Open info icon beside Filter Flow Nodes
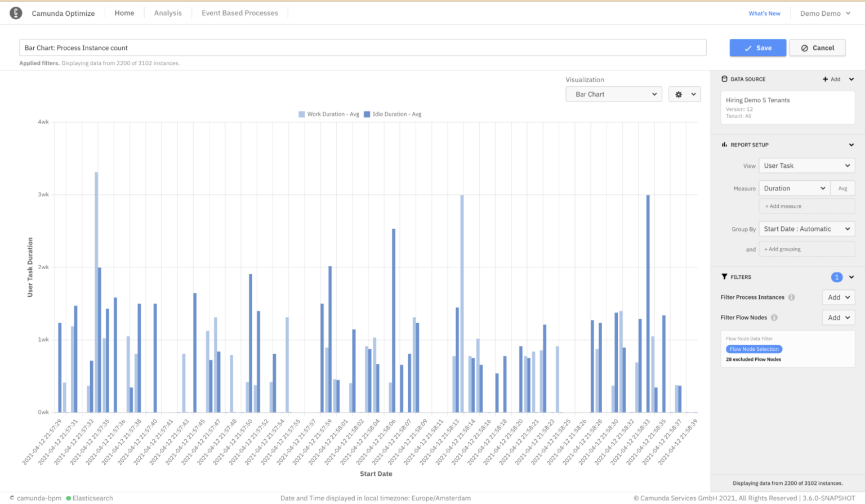 (774, 318)
